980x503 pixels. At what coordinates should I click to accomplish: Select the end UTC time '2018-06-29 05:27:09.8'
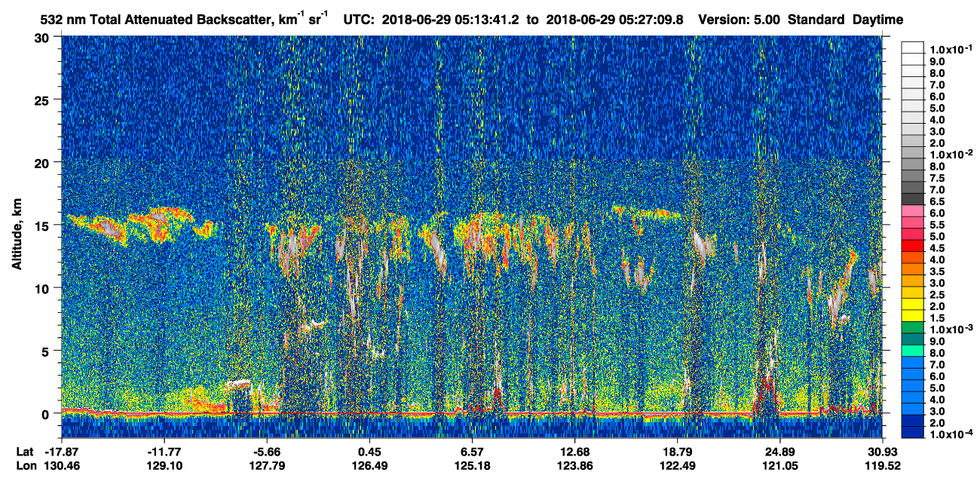(x=614, y=20)
